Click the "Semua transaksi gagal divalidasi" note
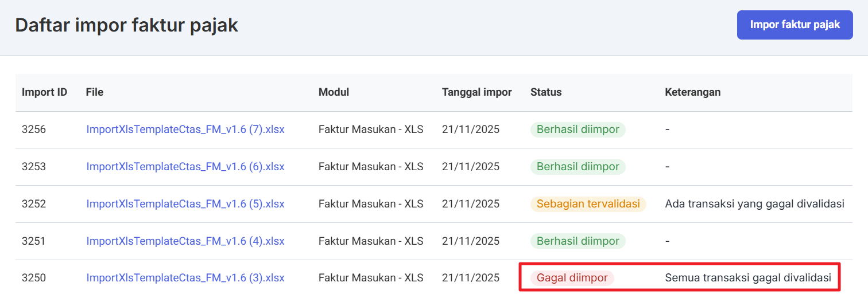 747,279
